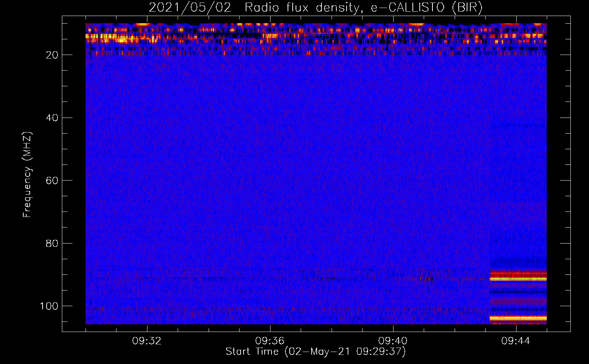Click the 60 frequency tick label
The width and height of the screenshot is (589, 364).
click(x=52, y=181)
